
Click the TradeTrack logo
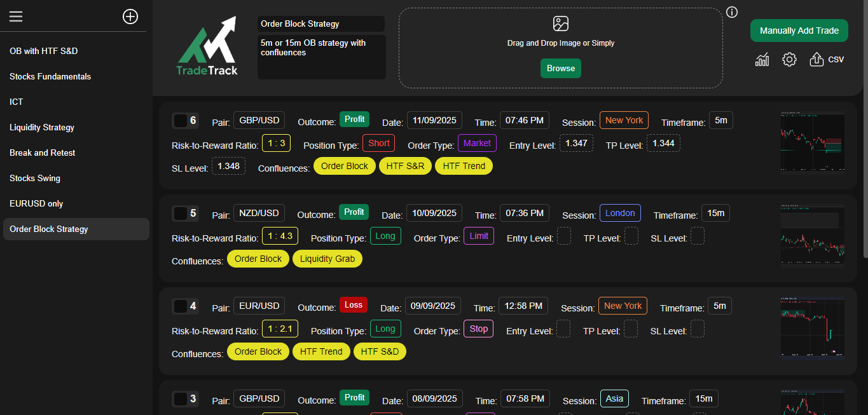click(x=207, y=44)
